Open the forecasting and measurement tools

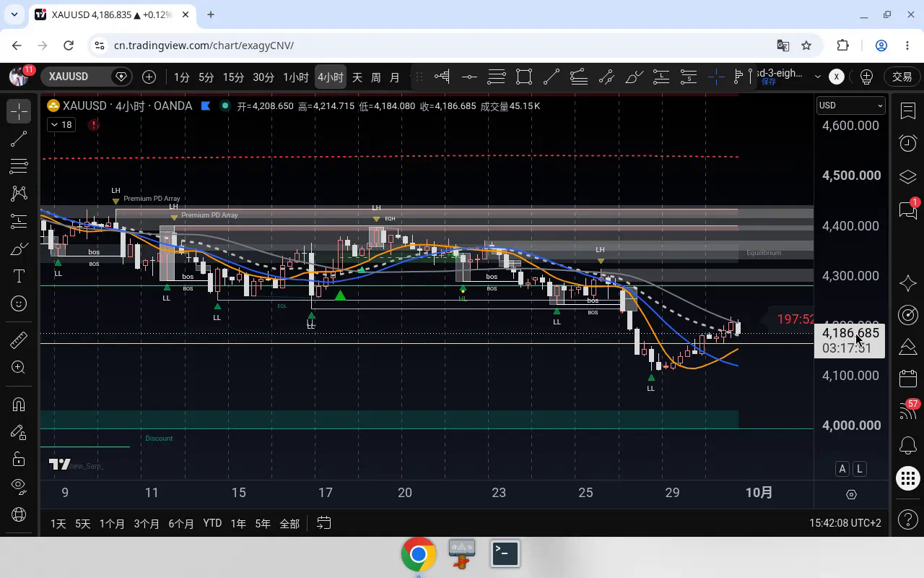pyautogui.click(x=19, y=221)
